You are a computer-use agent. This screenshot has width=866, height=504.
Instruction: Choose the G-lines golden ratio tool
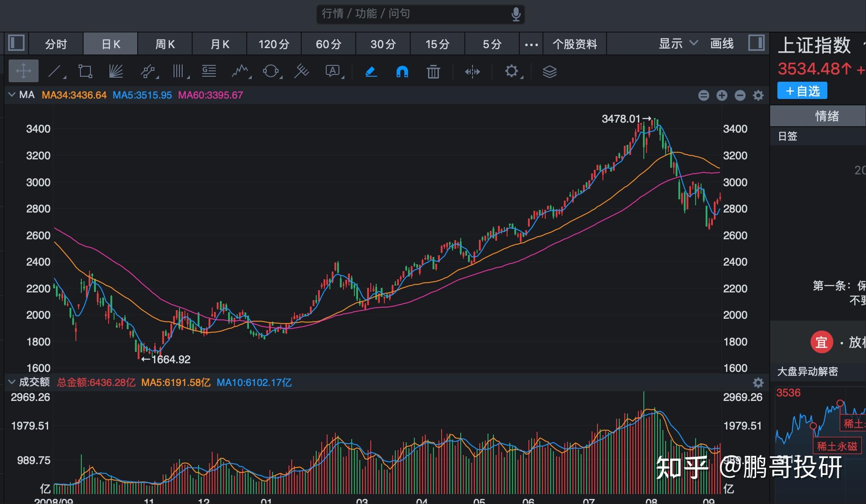pos(209,71)
